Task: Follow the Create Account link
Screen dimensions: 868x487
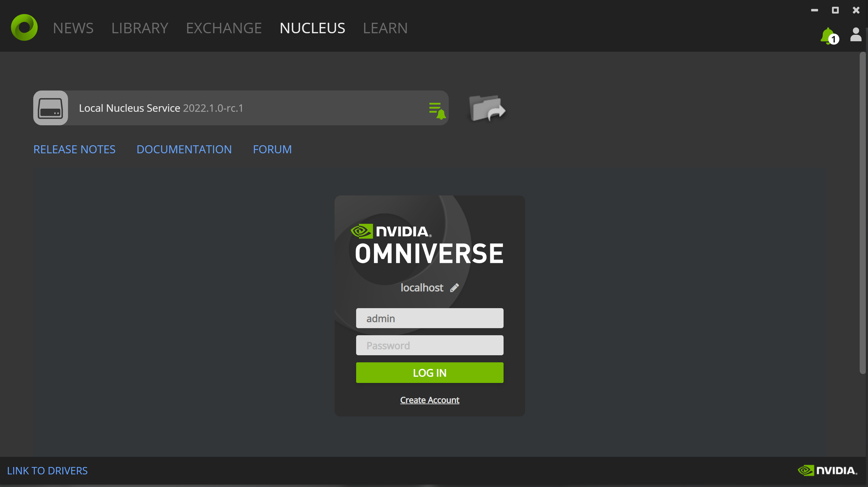Action: [430, 400]
